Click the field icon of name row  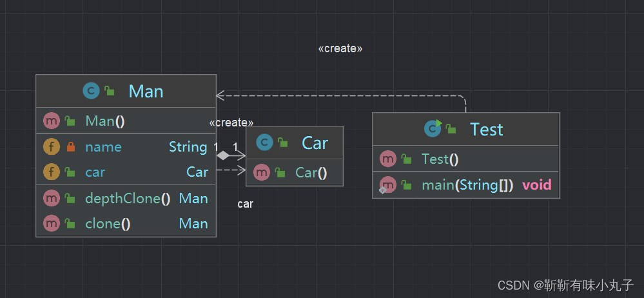[52, 146]
